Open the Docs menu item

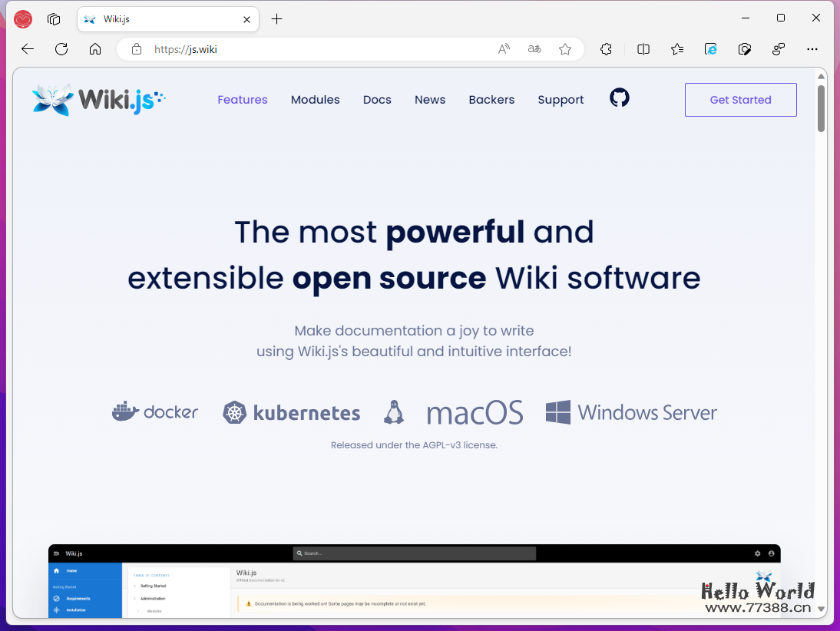tap(377, 99)
